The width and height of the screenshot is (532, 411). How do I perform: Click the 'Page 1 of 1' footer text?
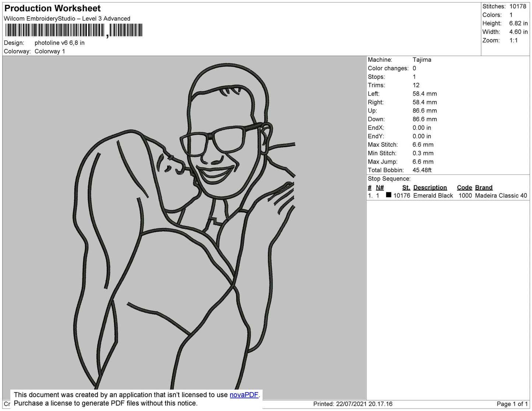(512, 404)
